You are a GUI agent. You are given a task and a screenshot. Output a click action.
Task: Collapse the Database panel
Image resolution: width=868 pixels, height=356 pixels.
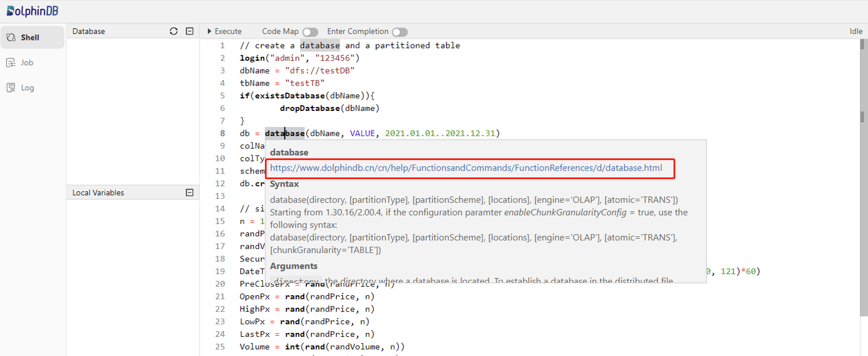click(x=189, y=31)
